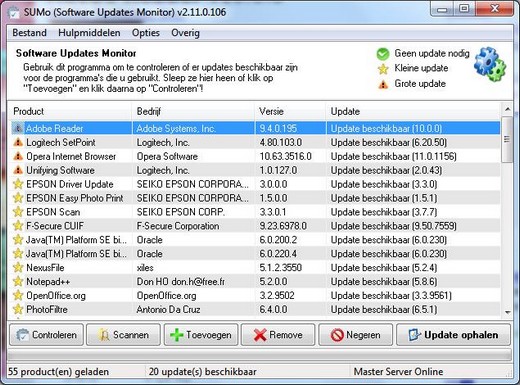Click the progress bar below the buttons
520x385 pixels.
click(259, 355)
